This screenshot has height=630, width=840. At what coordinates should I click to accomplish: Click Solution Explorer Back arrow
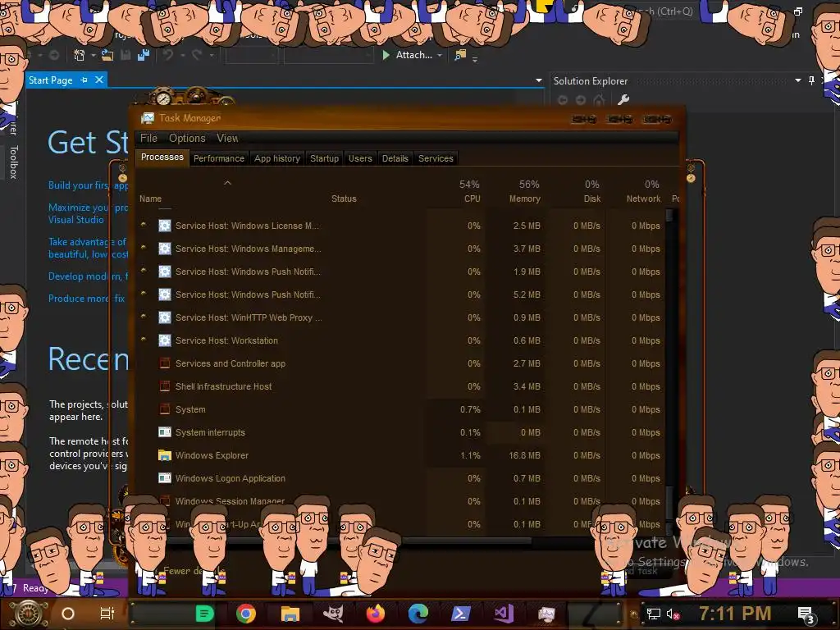[563, 99]
